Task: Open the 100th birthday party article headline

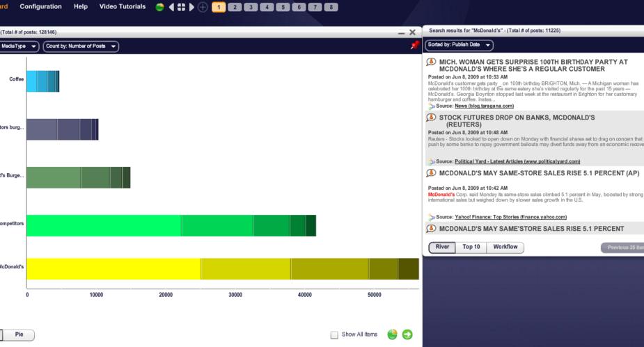Action: point(533,65)
